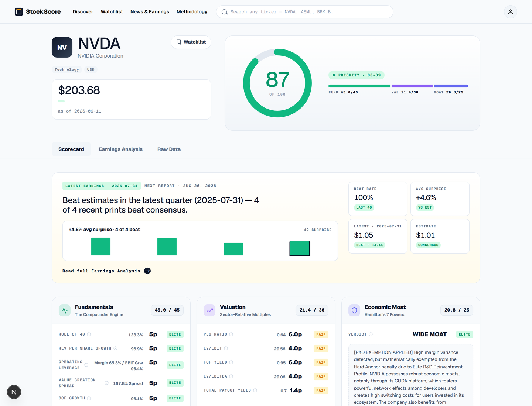This screenshot has width=532, height=406.
Task: Click the USD currency tag
Action: click(x=91, y=70)
